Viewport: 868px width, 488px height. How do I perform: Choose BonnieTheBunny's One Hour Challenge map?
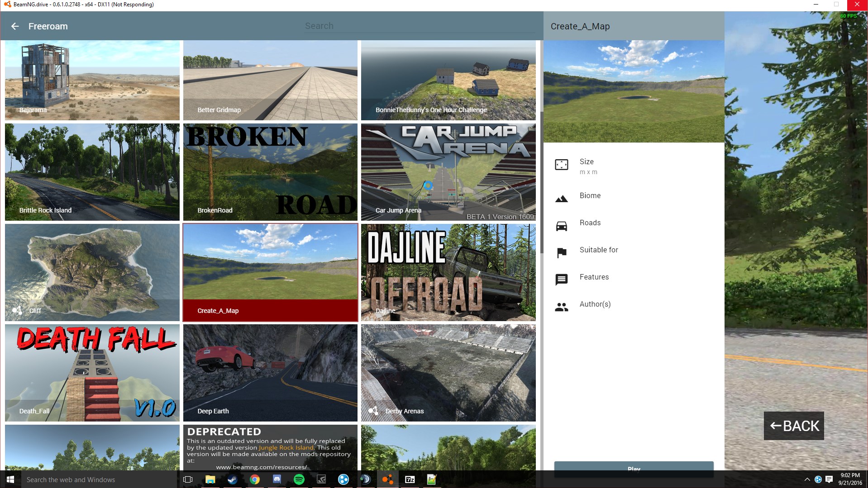tap(448, 80)
